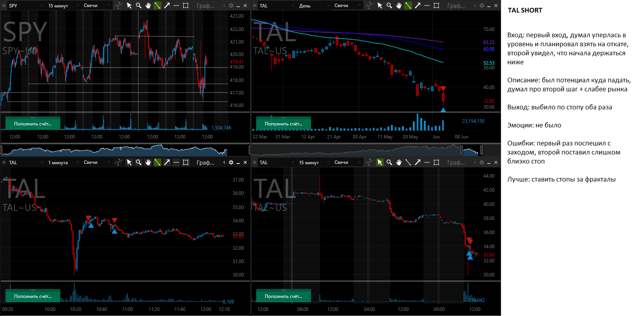The width and height of the screenshot is (644, 316).
Task: Select rectangle tool in SPY chart
Action: (186, 5)
